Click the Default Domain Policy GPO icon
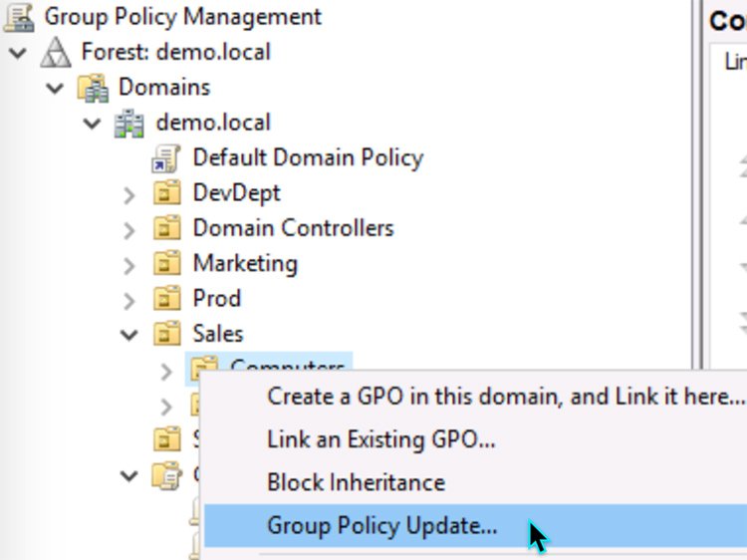The height and width of the screenshot is (560, 747). pos(165,158)
